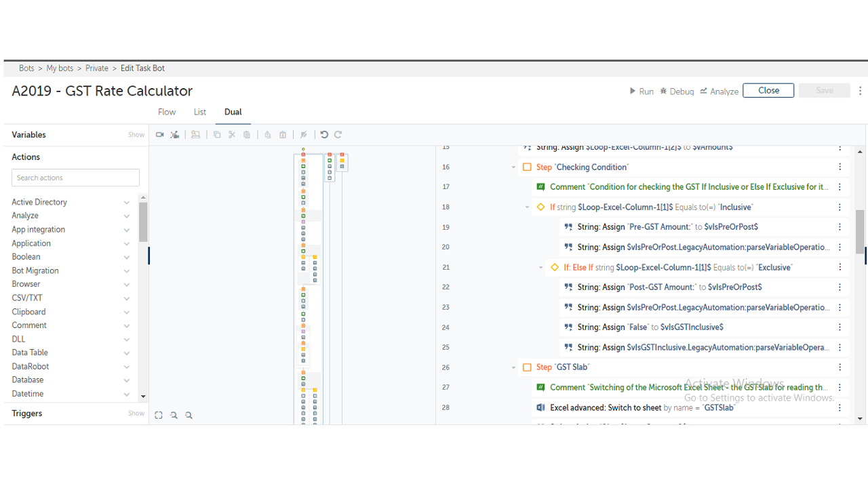The height and width of the screenshot is (488, 868).
Task: Expand the Active Directory actions group
Action: tap(126, 202)
